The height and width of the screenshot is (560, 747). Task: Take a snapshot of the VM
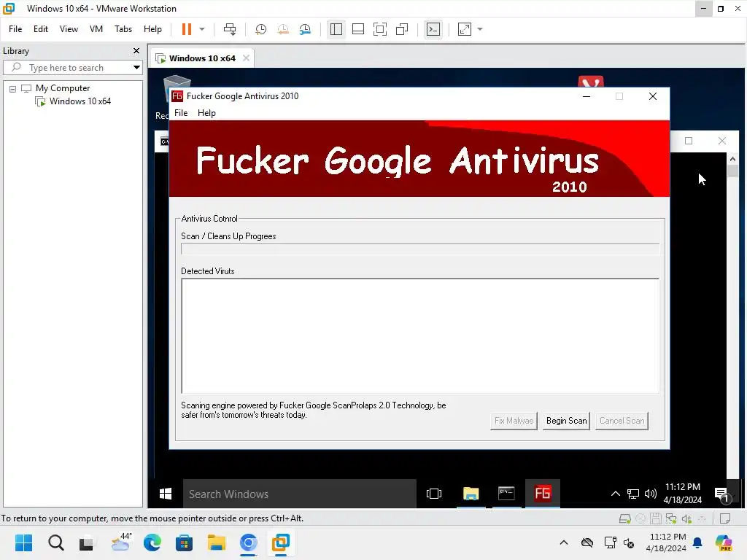260,29
